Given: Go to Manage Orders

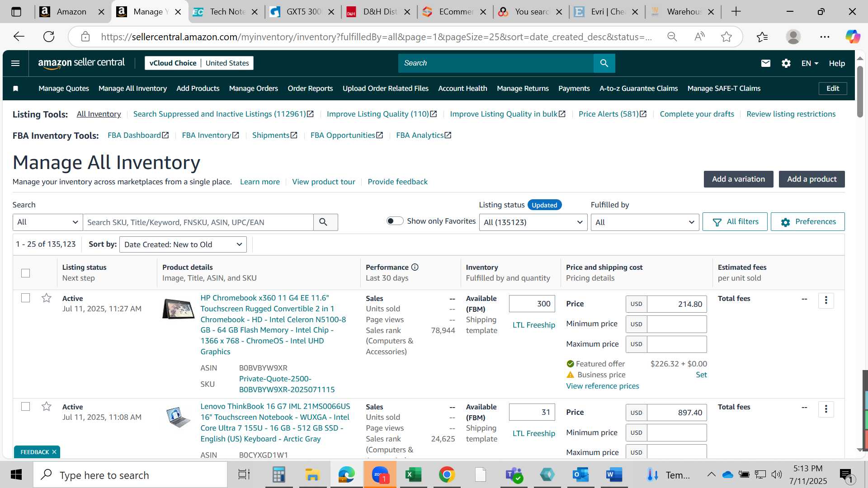Looking at the screenshot, I should coord(253,89).
